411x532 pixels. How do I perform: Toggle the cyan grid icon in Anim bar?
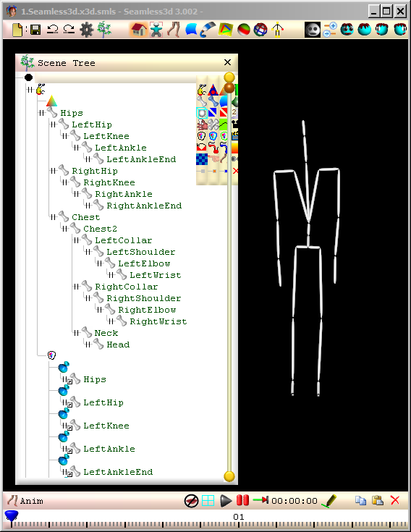pyautogui.click(x=208, y=501)
